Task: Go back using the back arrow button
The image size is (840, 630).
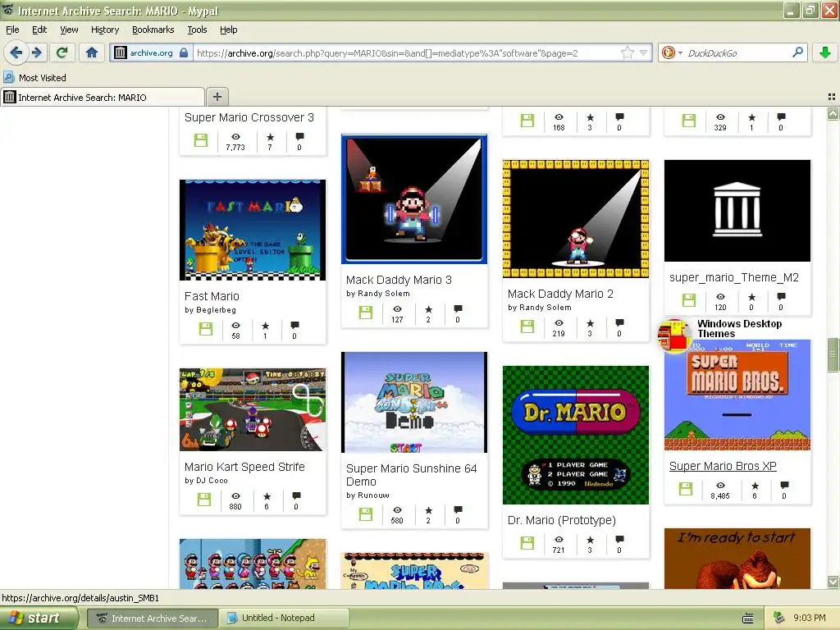Action: tap(16, 52)
